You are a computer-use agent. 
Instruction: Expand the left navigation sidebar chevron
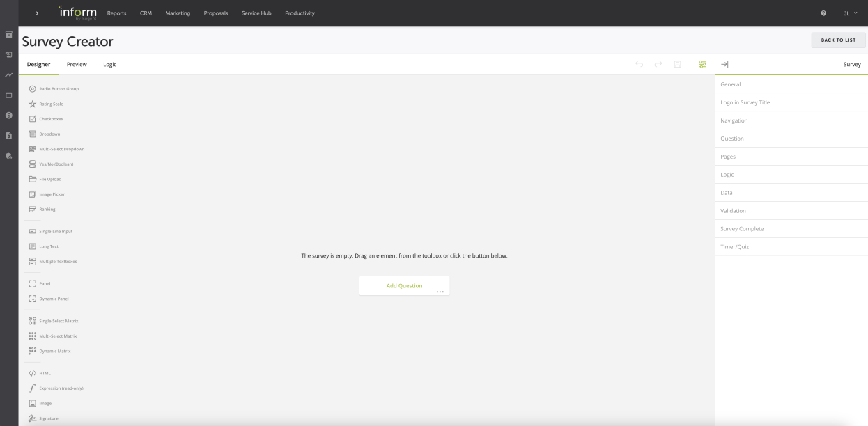(38, 13)
